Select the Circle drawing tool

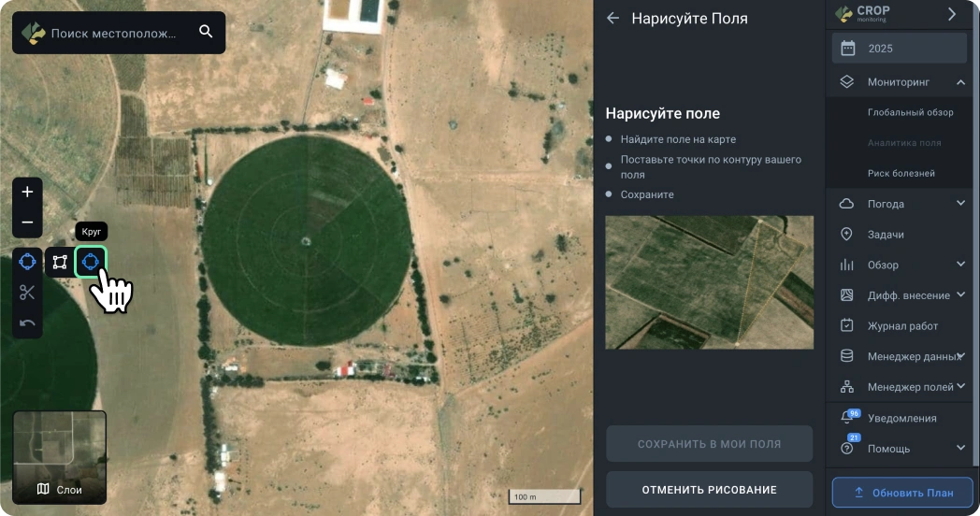pyautogui.click(x=91, y=262)
